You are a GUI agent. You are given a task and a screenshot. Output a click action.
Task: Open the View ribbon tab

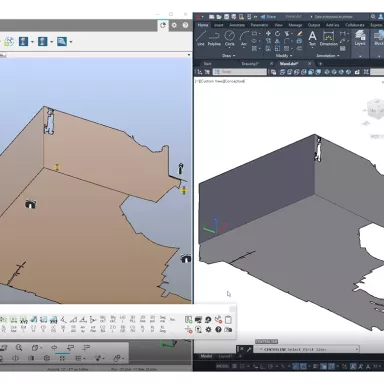(278, 25)
